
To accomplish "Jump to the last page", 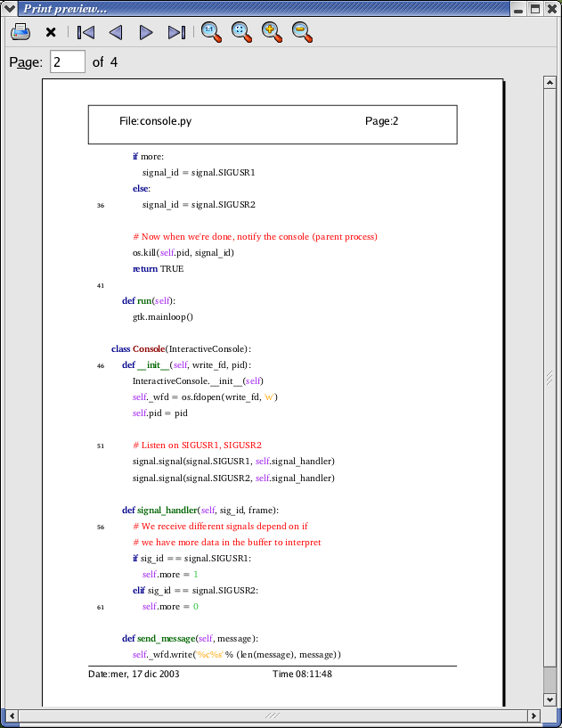I will pos(176,32).
